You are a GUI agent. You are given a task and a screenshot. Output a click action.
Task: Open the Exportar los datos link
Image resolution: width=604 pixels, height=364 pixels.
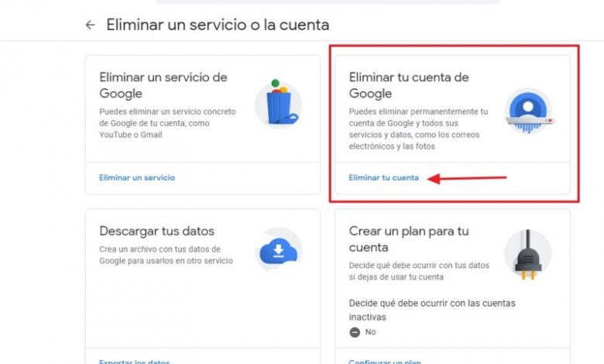pos(135,362)
